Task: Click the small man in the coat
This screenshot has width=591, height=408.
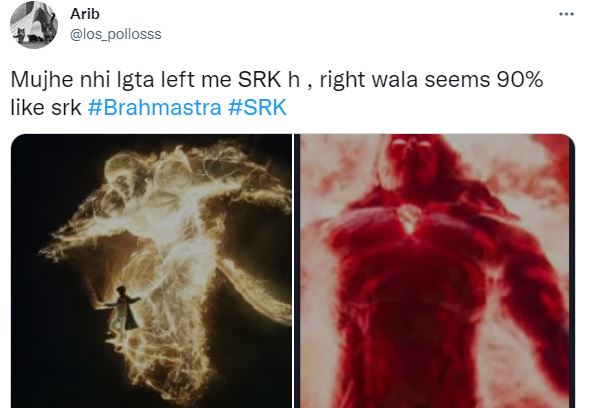Action: coord(122,308)
